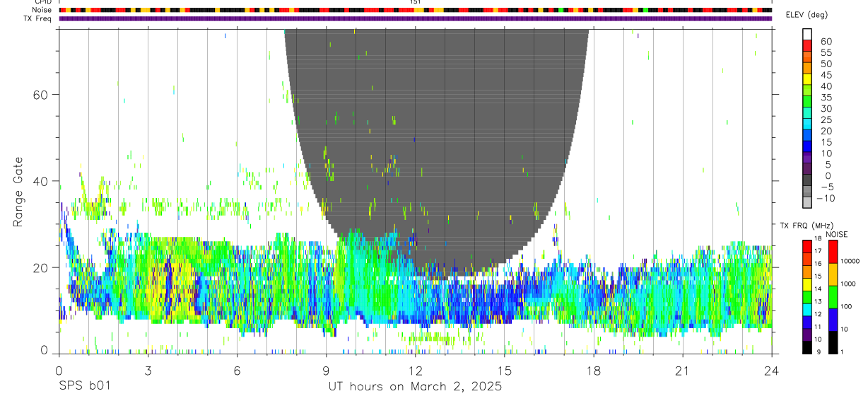Click the '3' hour tick on time axis
This screenshot has width=868, height=401.
coord(148,371)
